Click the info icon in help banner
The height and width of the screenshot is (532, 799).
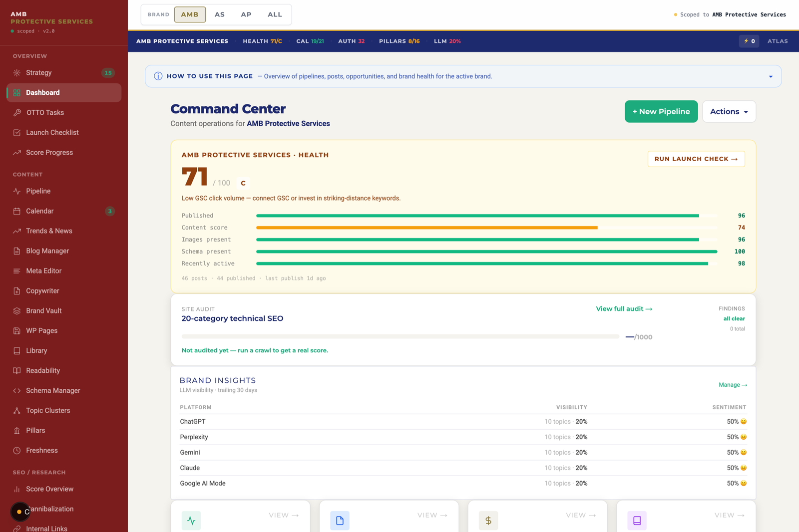click(x=158, y=76)
